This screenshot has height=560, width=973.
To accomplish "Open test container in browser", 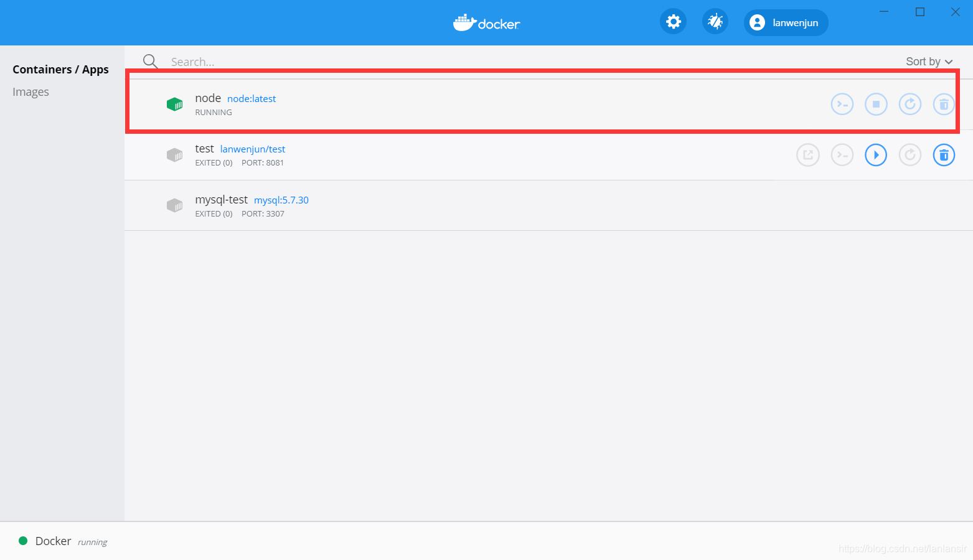I will click(808, 155).
